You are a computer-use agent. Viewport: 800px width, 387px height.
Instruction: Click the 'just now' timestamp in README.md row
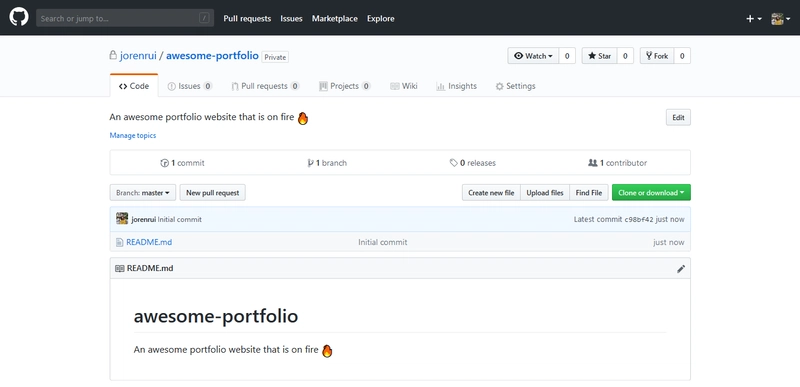tap(669, 242)
